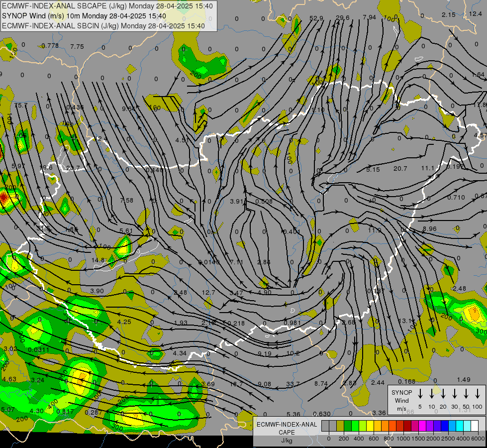
Task: Select the pure blue CAPE legend swatch
Action: pyautogui.click(x=444, y=426)
